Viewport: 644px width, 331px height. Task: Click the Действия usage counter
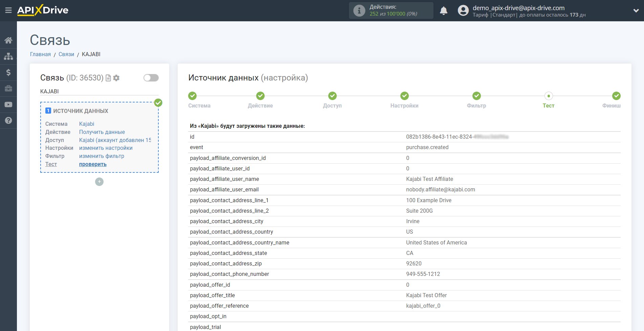tap(391, 10)
